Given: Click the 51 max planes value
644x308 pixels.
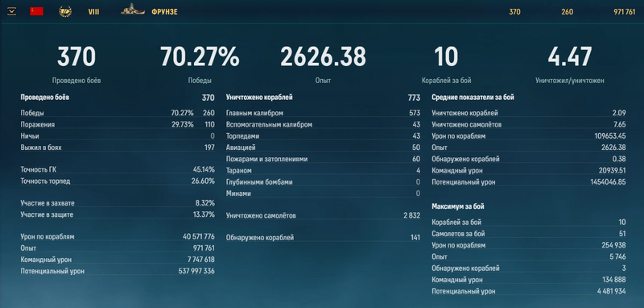Looking at the screenshot, I should click(622, 234).
